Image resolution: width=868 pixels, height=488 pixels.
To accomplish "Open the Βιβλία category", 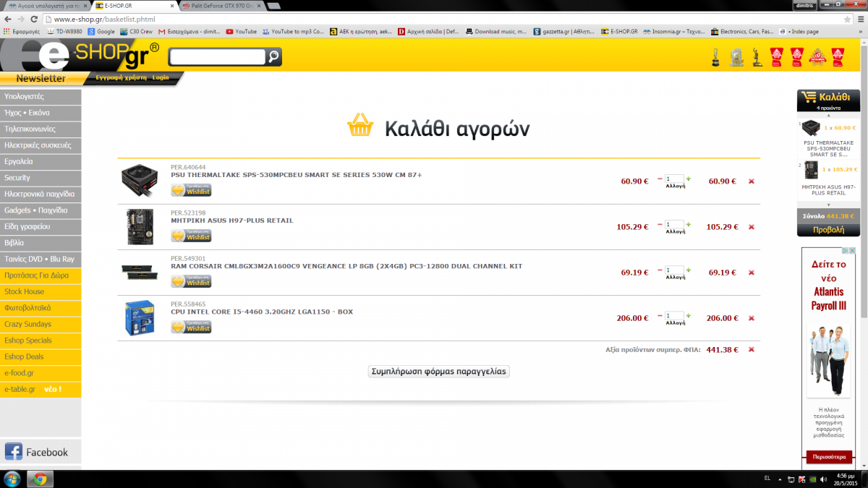I will [41, 243].
